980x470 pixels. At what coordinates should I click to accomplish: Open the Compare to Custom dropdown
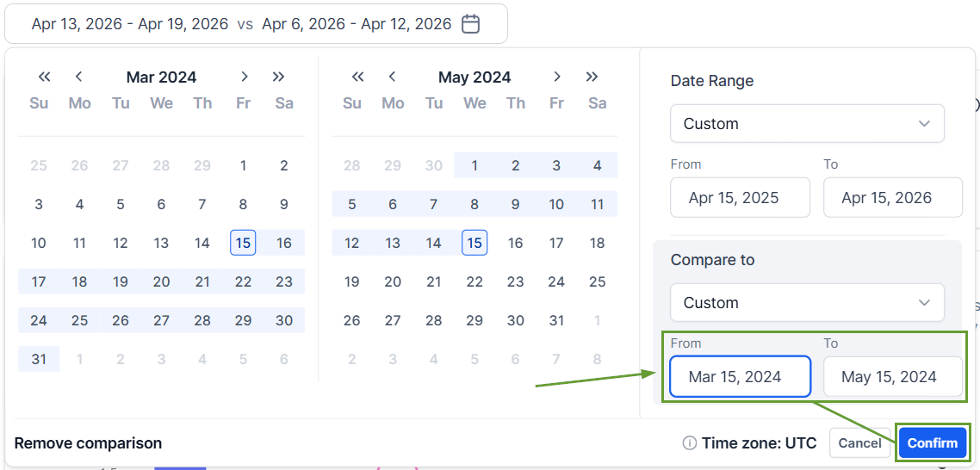point(807,303)
